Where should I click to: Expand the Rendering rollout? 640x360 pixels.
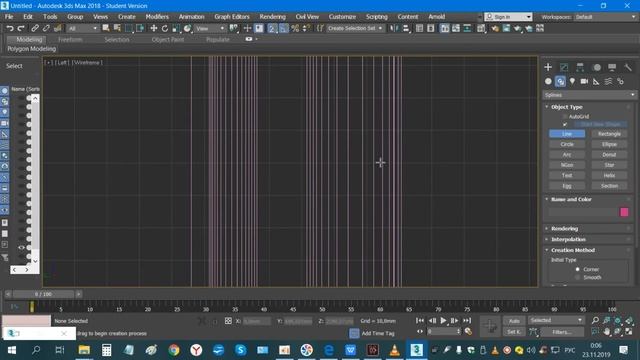click(x=589, y=229)
